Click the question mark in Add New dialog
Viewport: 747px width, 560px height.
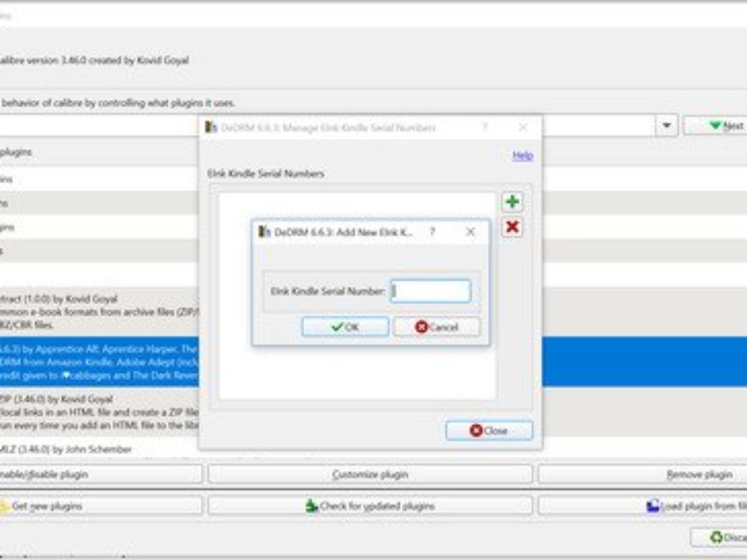433,232
